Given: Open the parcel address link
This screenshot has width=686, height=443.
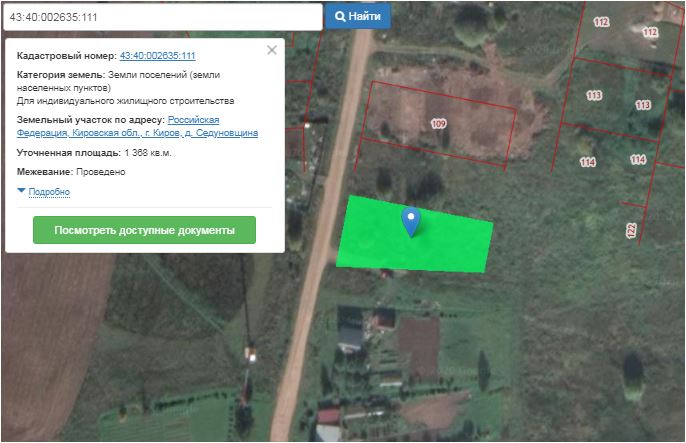Looking at the screenshot, I should coord(137,126).
